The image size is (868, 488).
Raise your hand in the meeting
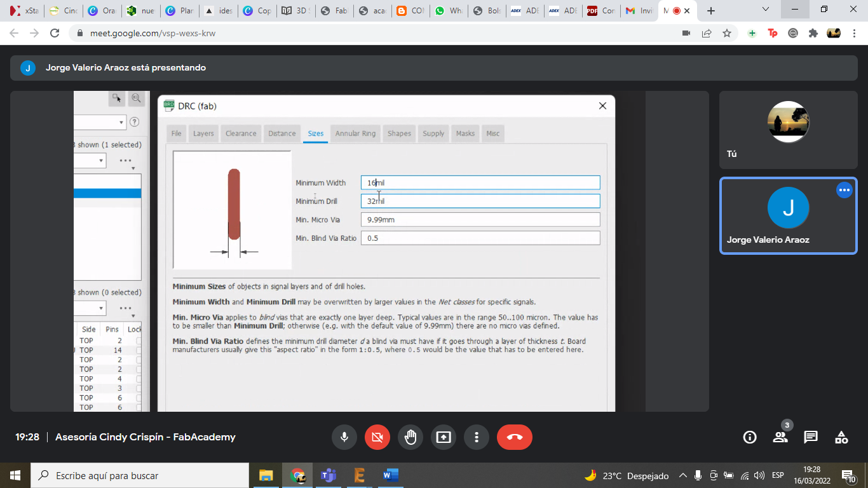point(410,437)
